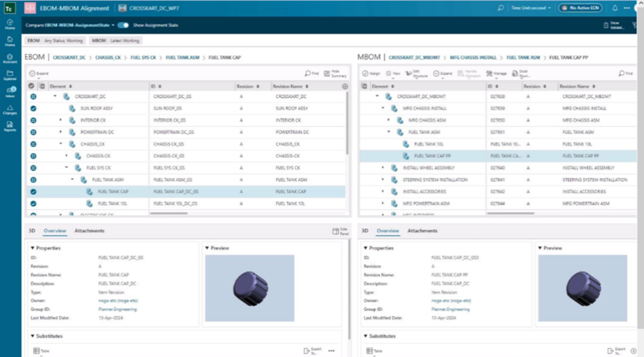Open the Manage tool in MBOM toolbar
644x357 pixels.
tap(495, 73)
